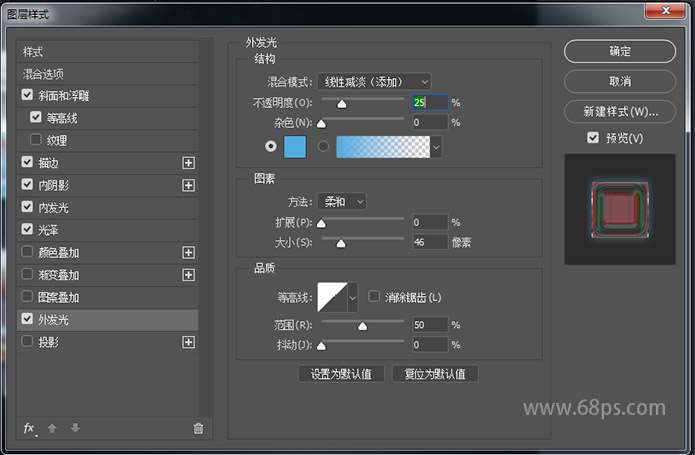
Task: Click the trash icon to delete effect
Action: coord(198,428)
